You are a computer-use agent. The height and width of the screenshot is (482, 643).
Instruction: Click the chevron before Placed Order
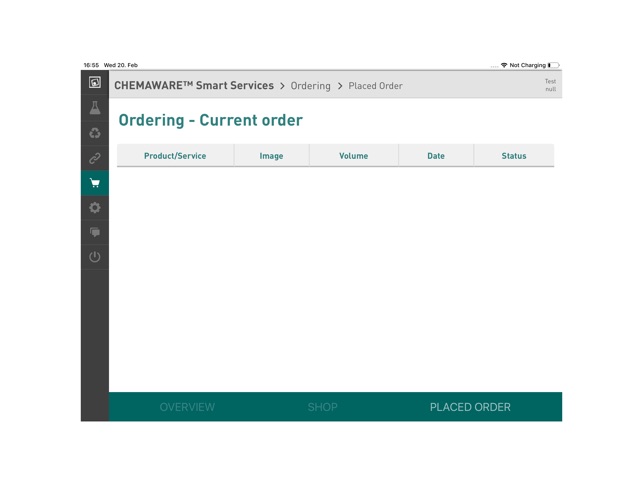340,86
